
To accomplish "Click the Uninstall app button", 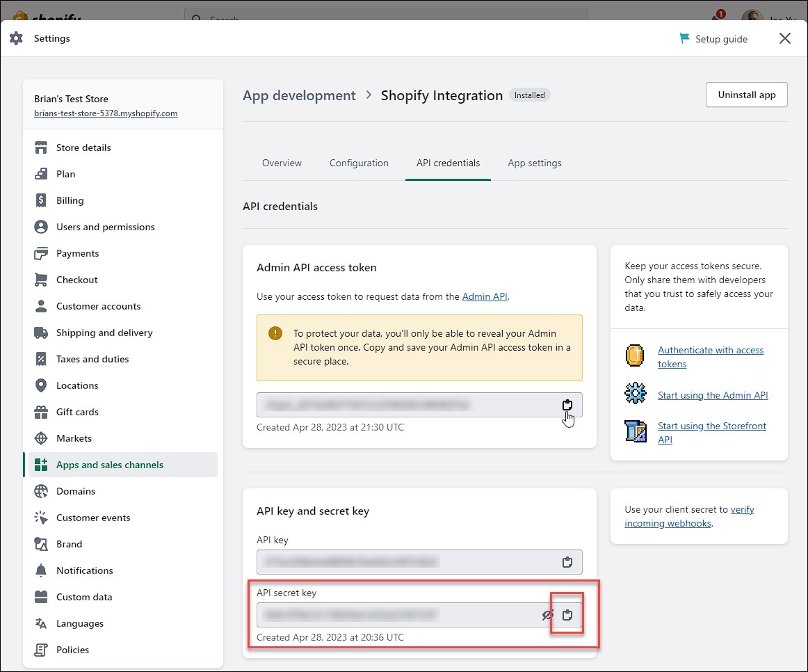I will 746,95.
